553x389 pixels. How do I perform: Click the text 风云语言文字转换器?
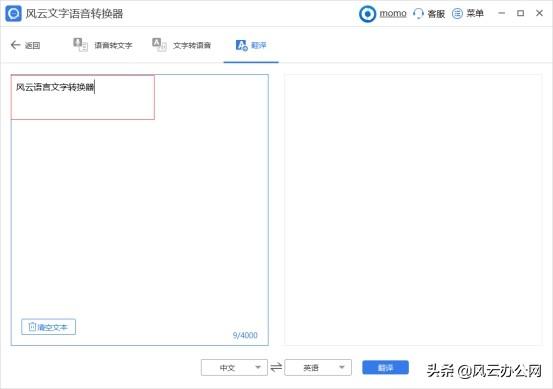point(55,87)
